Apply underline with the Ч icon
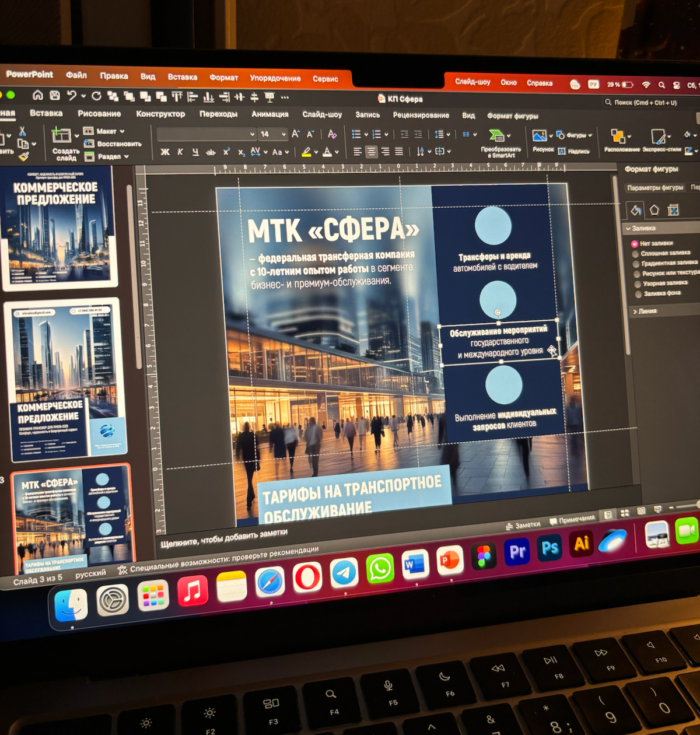 (195, 152)
